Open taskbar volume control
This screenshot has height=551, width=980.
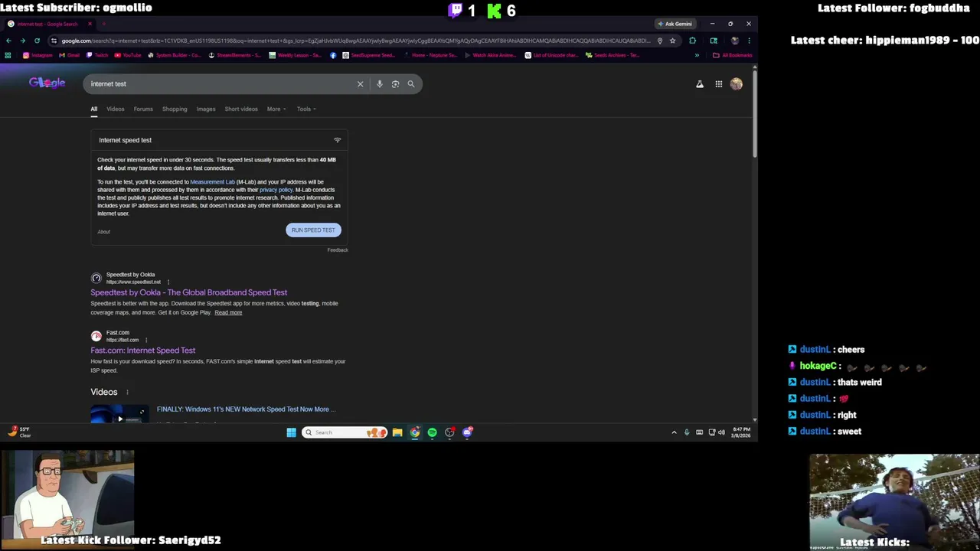721,432
